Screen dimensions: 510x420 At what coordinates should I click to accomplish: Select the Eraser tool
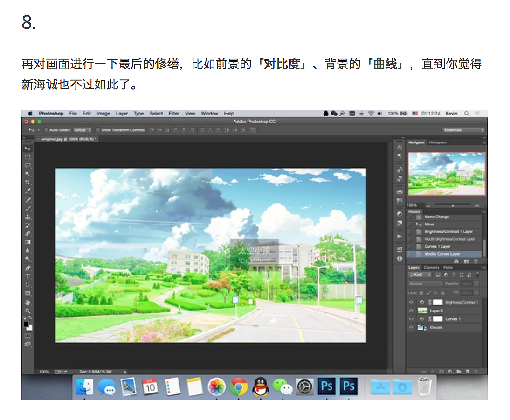(x=28, y=234)
